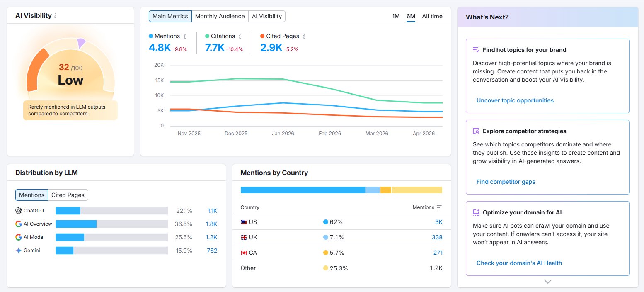Click the 2.9K Cited Pages value
Viewport: 644px width, 292px height.
pos(271,48)
